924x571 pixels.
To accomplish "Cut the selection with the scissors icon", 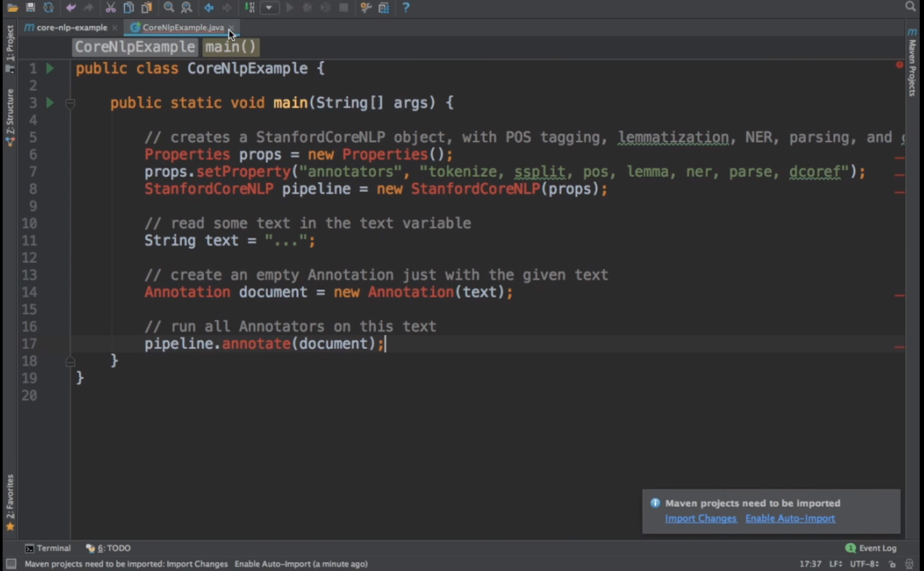I will [110, 7].
